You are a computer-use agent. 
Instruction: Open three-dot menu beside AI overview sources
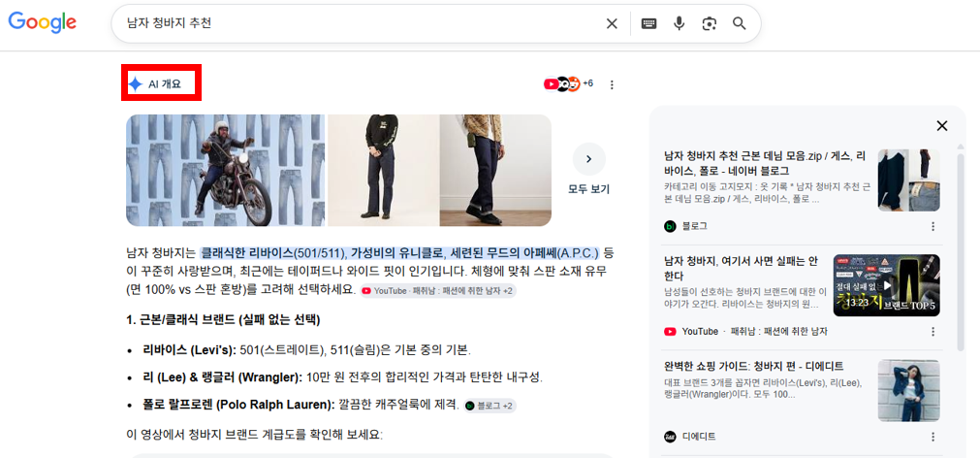612,84
